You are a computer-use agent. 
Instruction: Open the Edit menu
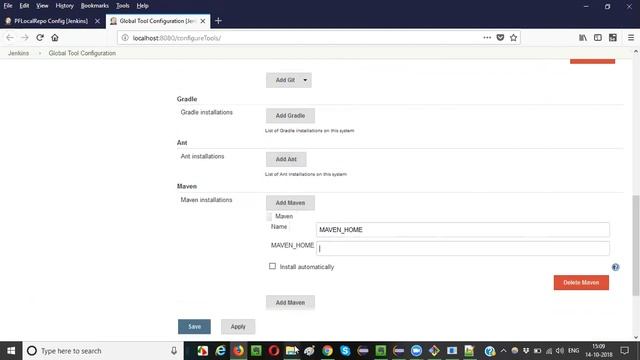pyautogui.click(x=24, y=6)
